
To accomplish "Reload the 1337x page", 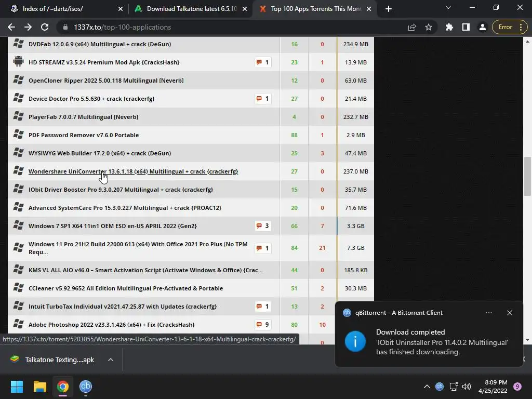I will [45, 27].
